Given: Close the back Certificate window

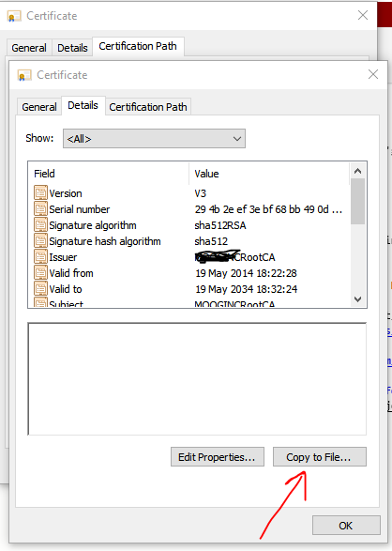Looking at the screenshot, I should tap(363, 15).
